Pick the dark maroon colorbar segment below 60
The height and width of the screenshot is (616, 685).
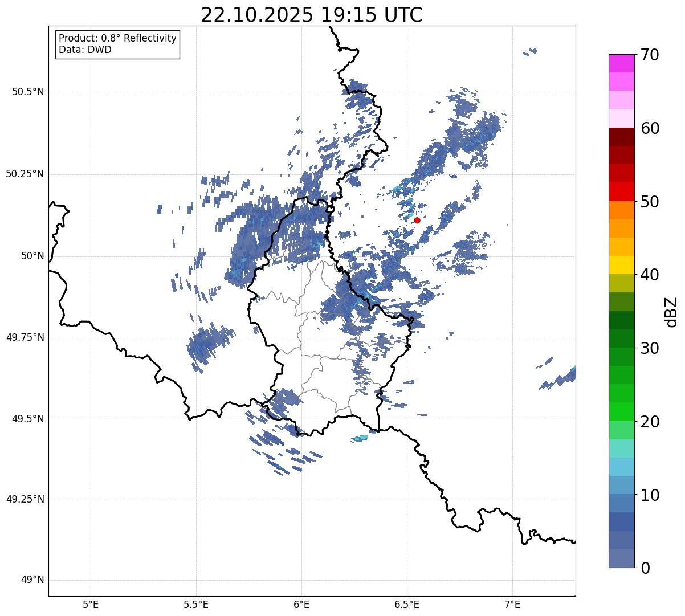(622, 137)
